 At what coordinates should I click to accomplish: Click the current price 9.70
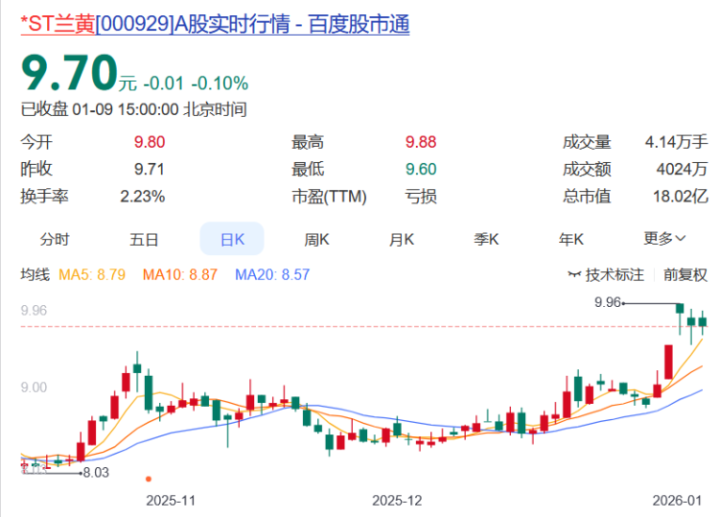[x=70, y=72]
